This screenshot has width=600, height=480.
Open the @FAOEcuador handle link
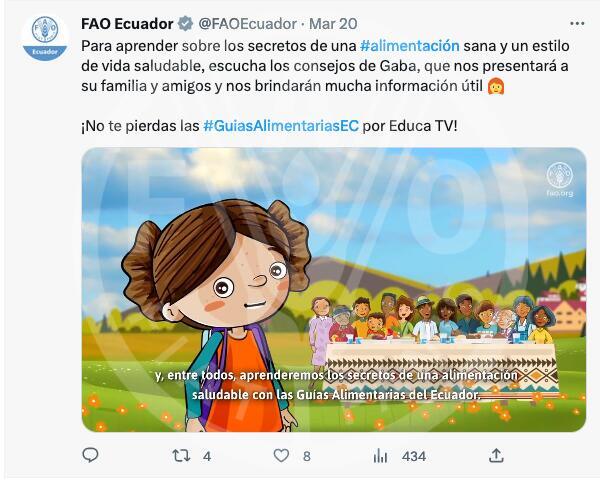click(248, 24)
